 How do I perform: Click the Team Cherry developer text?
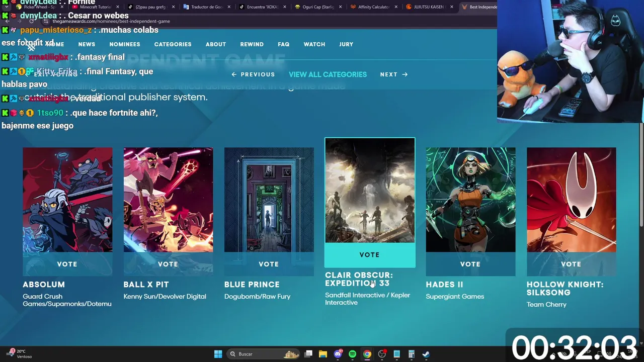546,305
